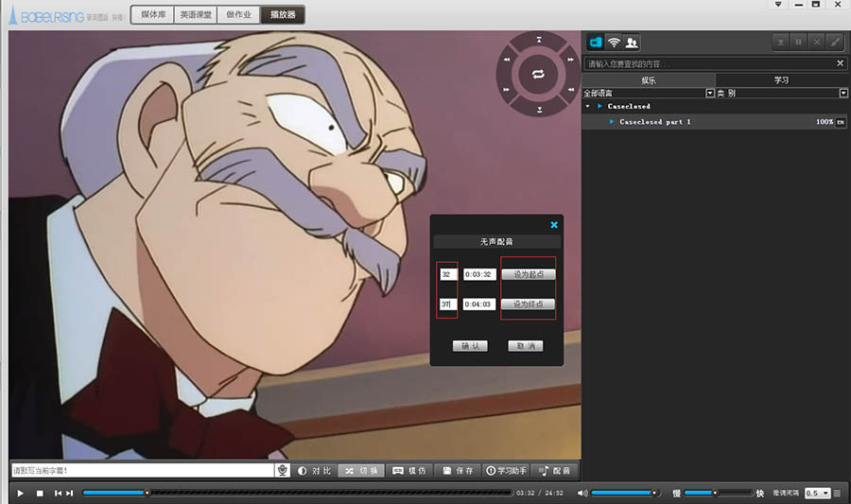
Task: Click the subtitle dictation input field
Action: click(143, 470)
